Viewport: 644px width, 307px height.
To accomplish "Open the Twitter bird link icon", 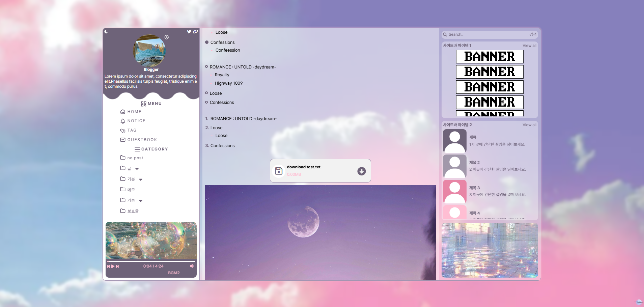I will [x=189, y=31].
